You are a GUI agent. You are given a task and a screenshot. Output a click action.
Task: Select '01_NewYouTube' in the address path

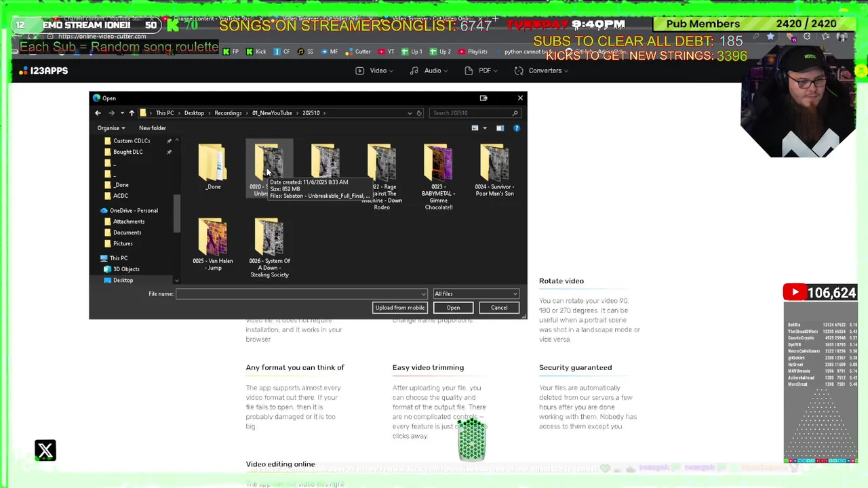coord(272,113)
